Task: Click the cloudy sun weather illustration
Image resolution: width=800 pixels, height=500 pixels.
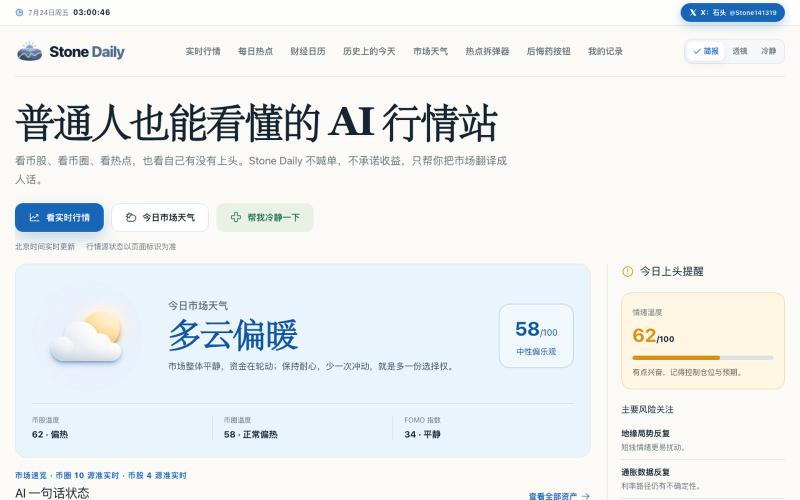Action: tap(86, 336)
